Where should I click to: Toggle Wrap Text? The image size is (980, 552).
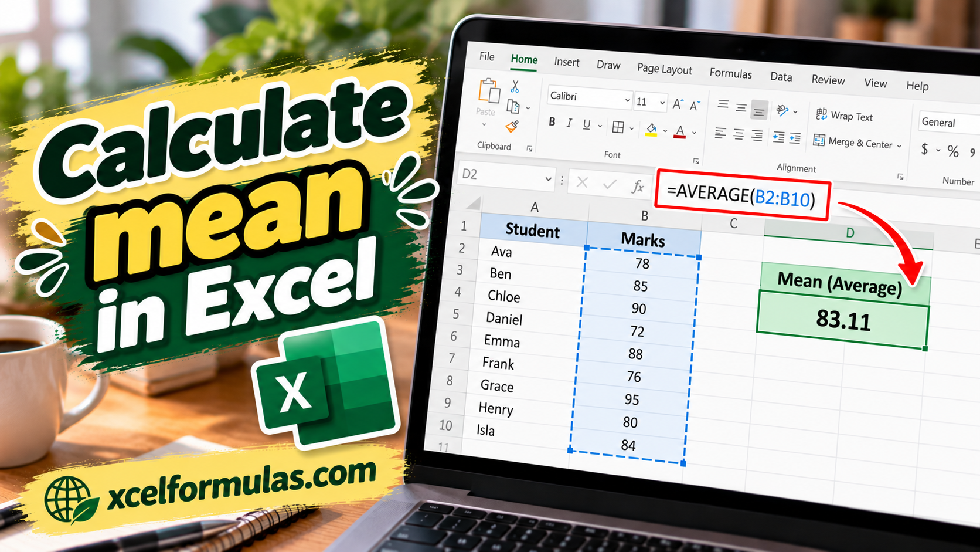(844, 116)
